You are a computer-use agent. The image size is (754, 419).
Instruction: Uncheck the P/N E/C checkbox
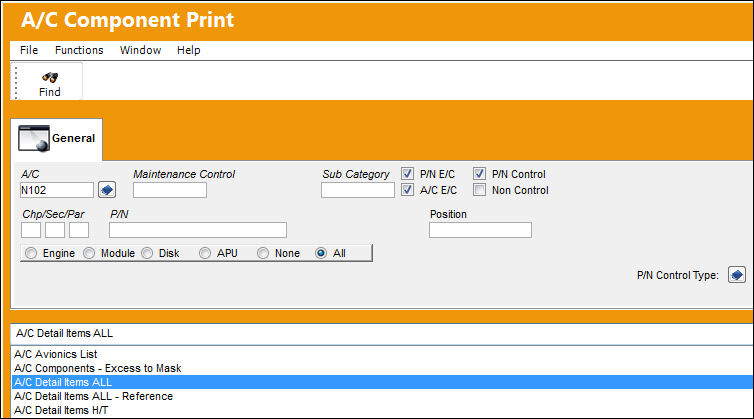[407, 174]
